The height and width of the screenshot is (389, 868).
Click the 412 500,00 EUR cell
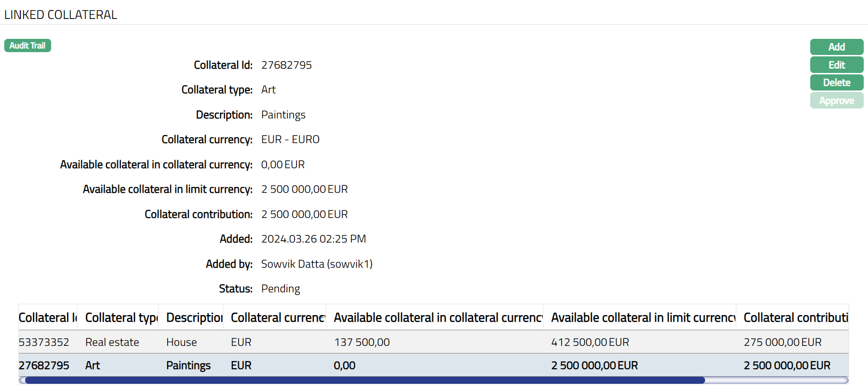[x=590, y=342]
